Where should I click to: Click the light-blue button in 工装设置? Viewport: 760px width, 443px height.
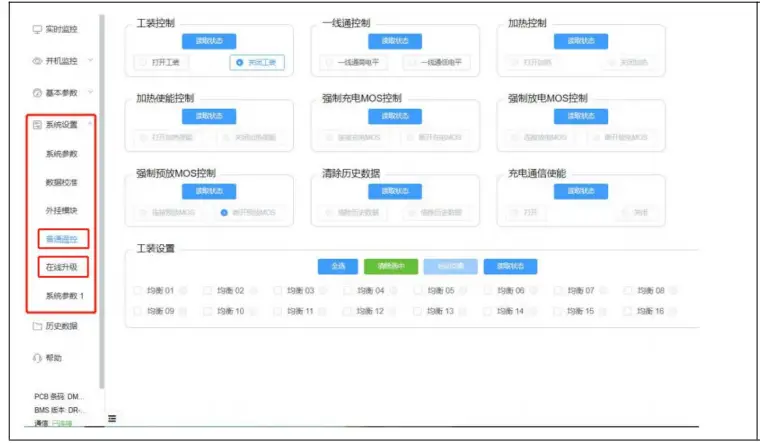click(x=450, y=267)
